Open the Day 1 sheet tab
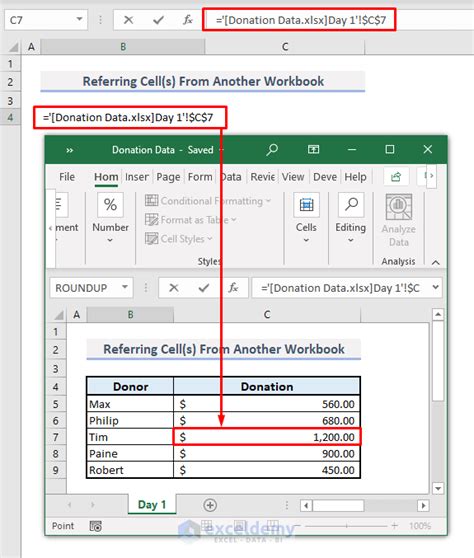This screenshot has height=558, width=474. [152, 505]
